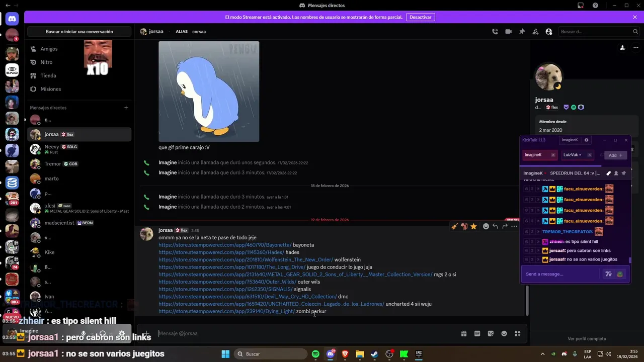Open the Discord home direct messages icon

(x=12, y=19)
